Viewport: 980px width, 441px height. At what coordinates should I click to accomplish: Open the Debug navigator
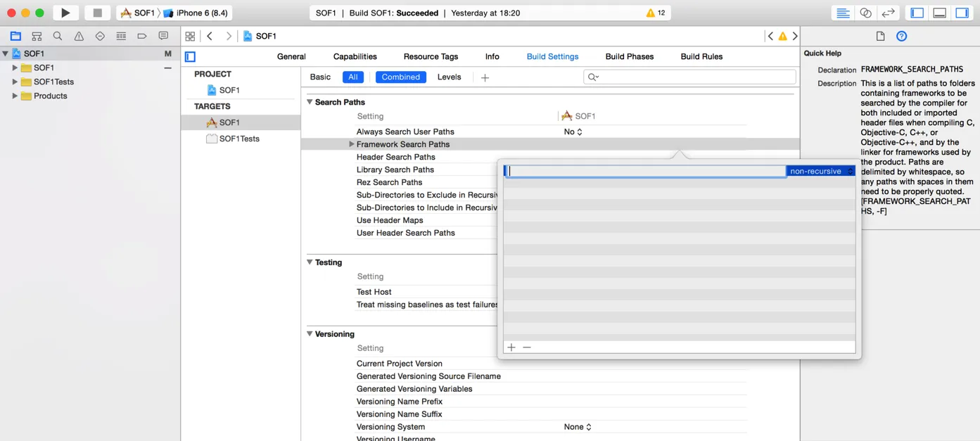(121, 36)
